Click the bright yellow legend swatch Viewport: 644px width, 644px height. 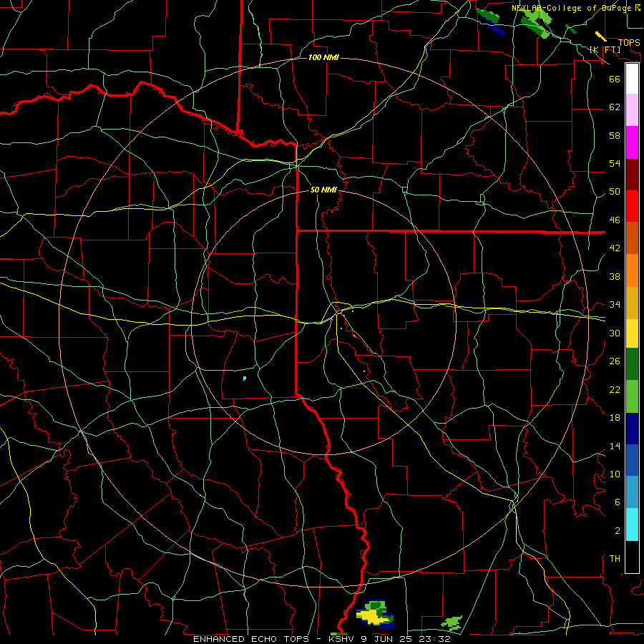point(632,333)
